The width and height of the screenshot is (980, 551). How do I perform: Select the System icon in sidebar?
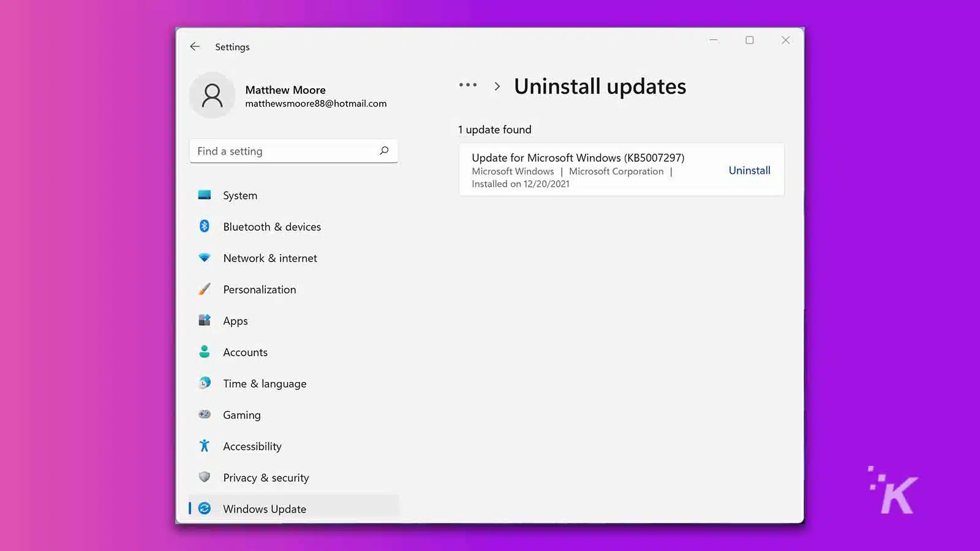(205, 195)
